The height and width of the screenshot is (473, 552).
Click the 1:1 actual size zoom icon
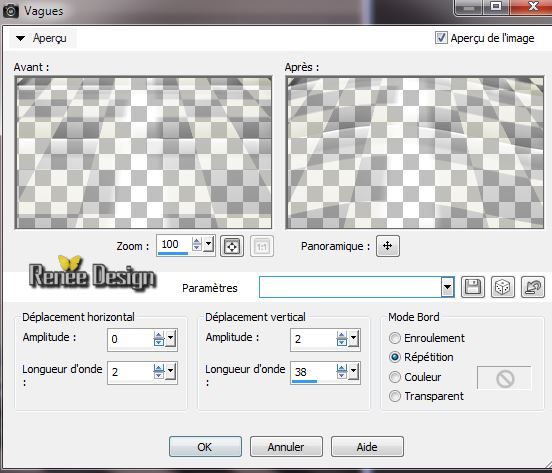coord(262,246)
